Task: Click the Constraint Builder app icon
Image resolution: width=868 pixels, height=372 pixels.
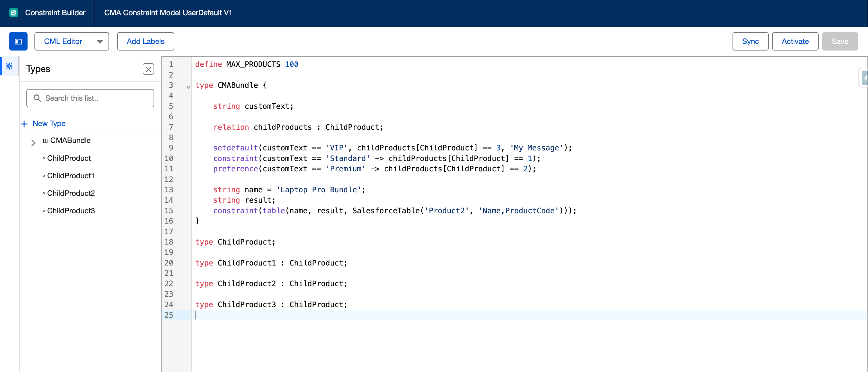Action: pos(14,13)
